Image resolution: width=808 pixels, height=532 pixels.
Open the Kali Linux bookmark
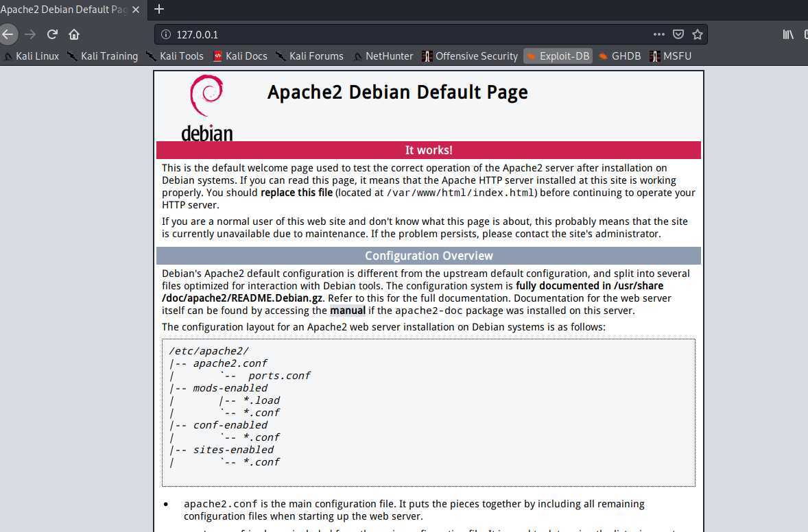coord(32,56)
